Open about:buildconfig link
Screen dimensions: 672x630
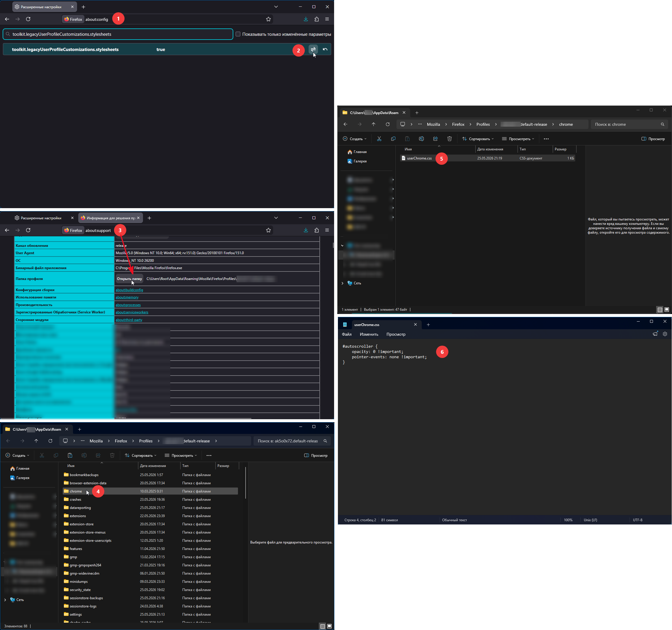pos(129,290)
